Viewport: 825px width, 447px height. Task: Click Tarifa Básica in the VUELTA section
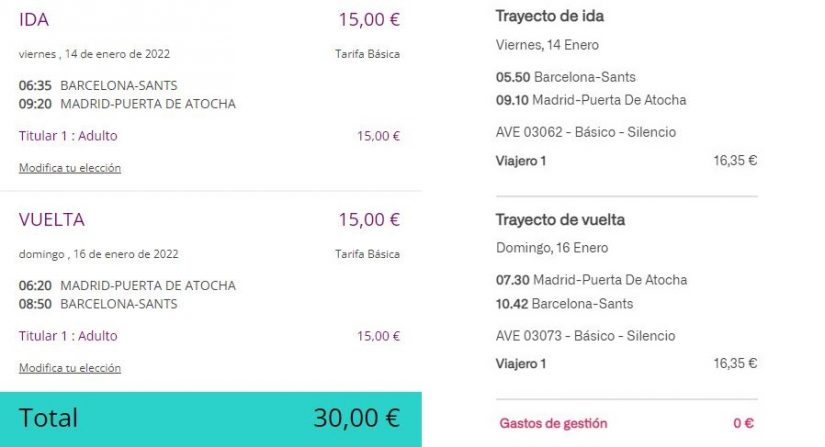click(367, 254)
